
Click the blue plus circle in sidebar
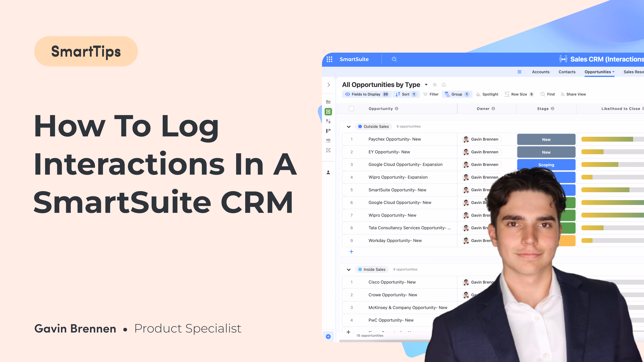pos(328,337)
